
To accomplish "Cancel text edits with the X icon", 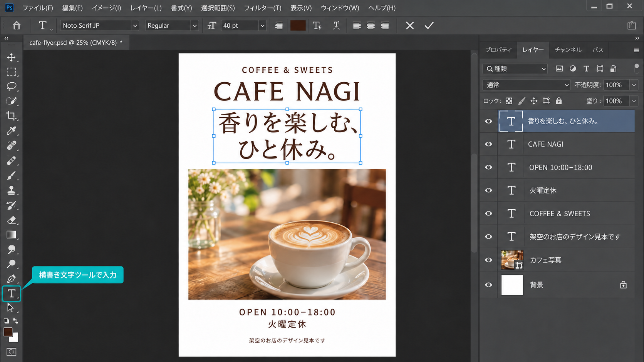I will click(x=410, y=25).
